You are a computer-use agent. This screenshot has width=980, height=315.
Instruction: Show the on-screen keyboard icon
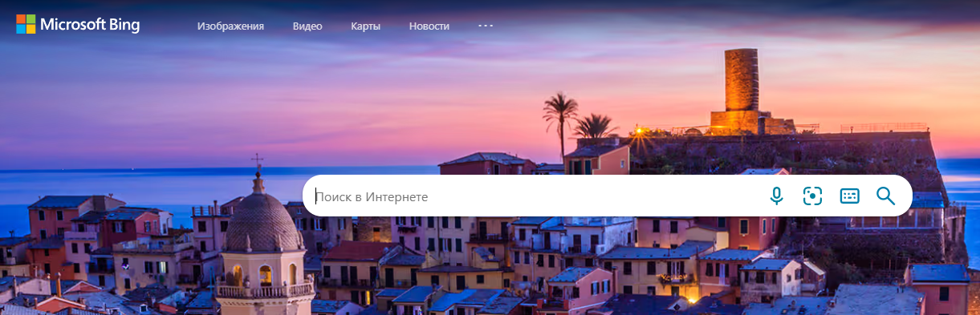(x=849, y=196)
